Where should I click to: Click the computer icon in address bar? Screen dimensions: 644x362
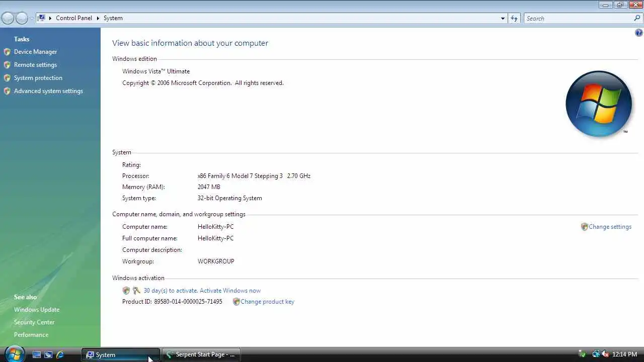42,18
